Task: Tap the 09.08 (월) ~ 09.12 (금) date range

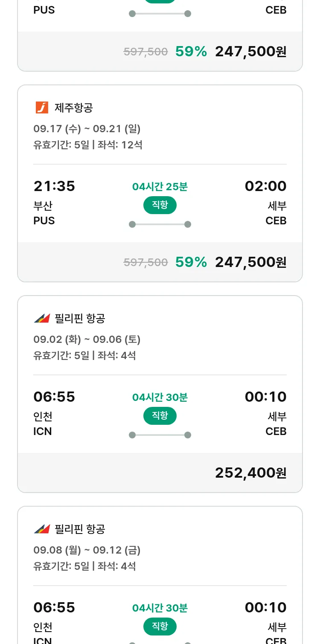Action: pyautogui.click(x=87, y=550)
